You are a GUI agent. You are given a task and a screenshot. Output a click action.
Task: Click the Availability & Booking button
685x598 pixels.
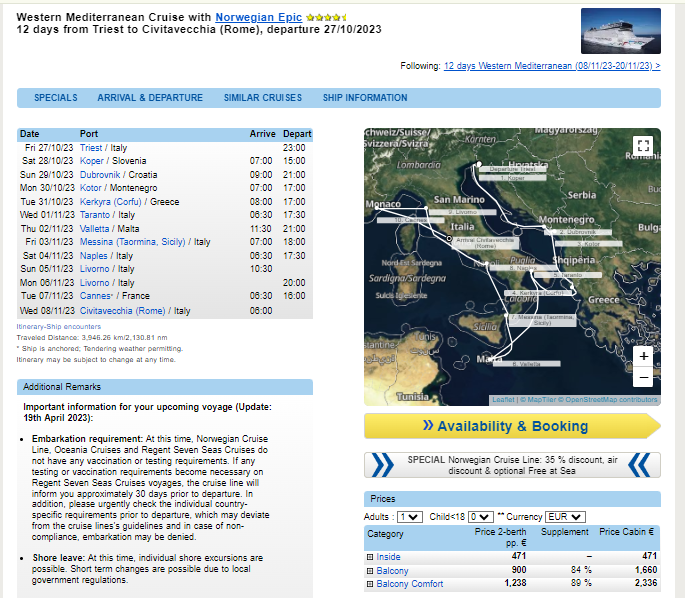[512, 426]
